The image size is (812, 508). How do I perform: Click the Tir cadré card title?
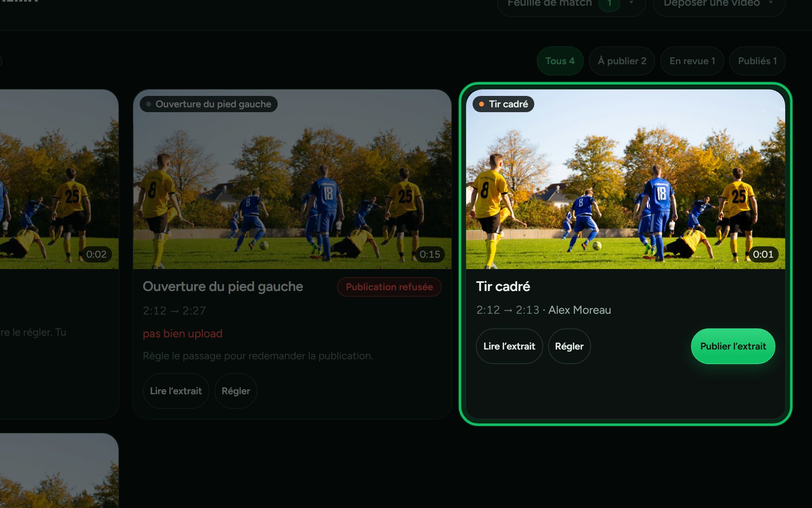click(503, 287)
